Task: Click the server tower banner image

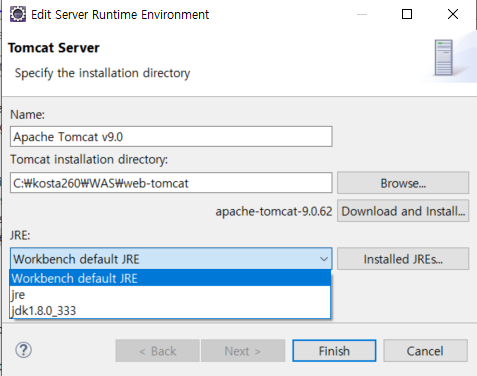Action: pos(444,57)
